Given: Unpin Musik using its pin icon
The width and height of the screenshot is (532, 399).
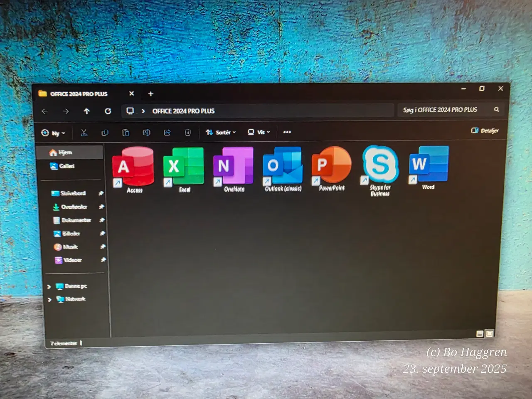Looking at the screenshot, I should (x=103, y=247).
